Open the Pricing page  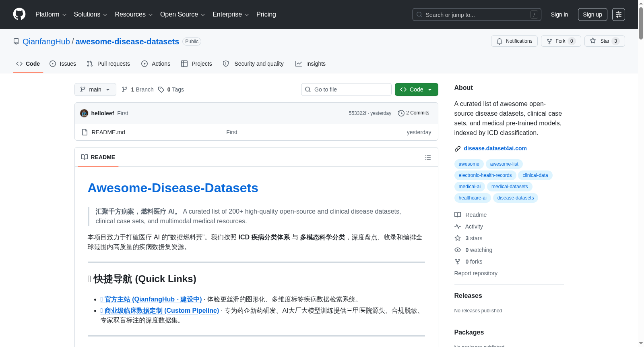point(266,15)
